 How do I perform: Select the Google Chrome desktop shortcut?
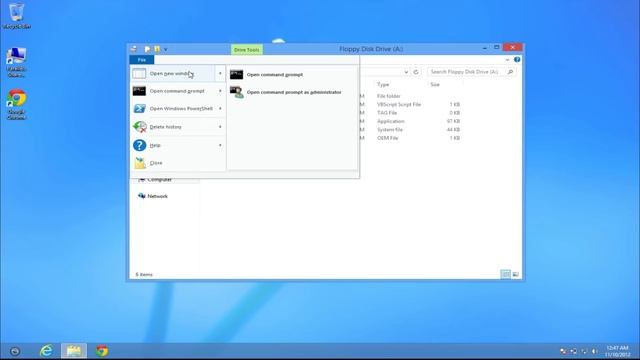click(x=16, y=104)
